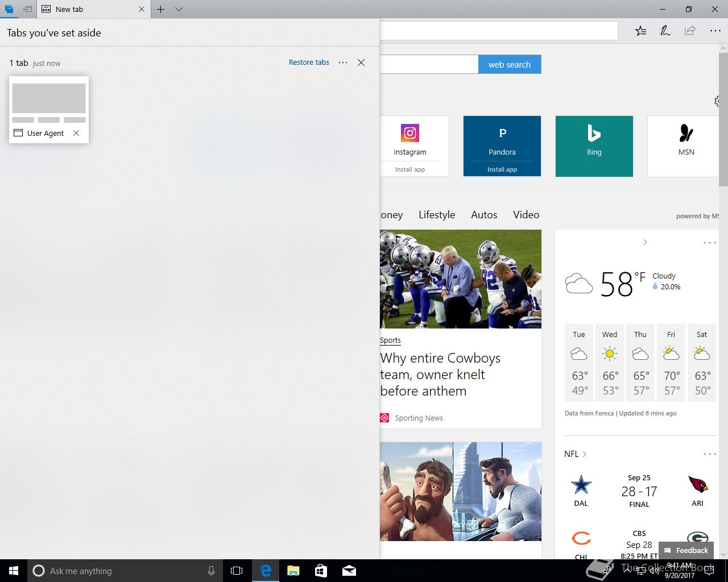Screen dimensions: 728x582
Task: Click the Arizona Cardinals logo
Action: pos(698,485)
